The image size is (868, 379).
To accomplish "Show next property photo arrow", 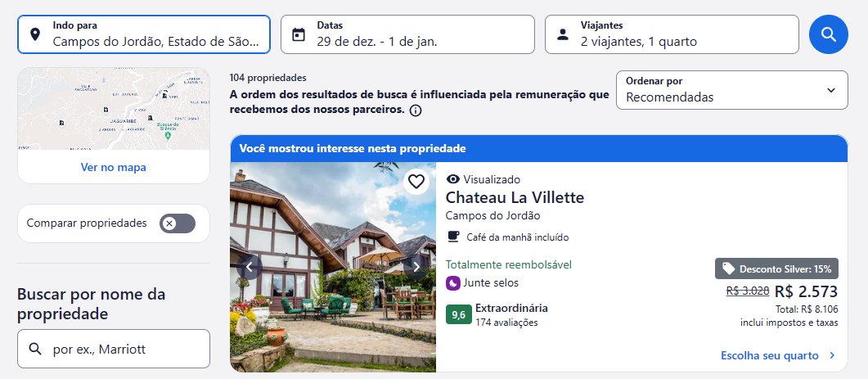I will (416, 267).
